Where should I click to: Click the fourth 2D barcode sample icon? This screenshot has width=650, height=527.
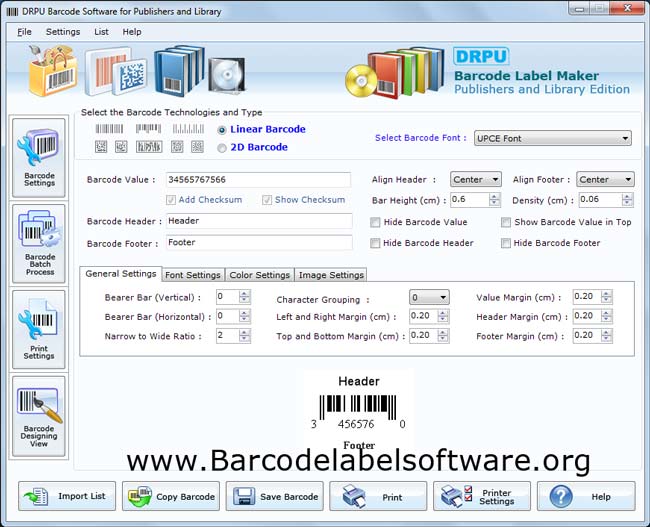click(177, 146)
